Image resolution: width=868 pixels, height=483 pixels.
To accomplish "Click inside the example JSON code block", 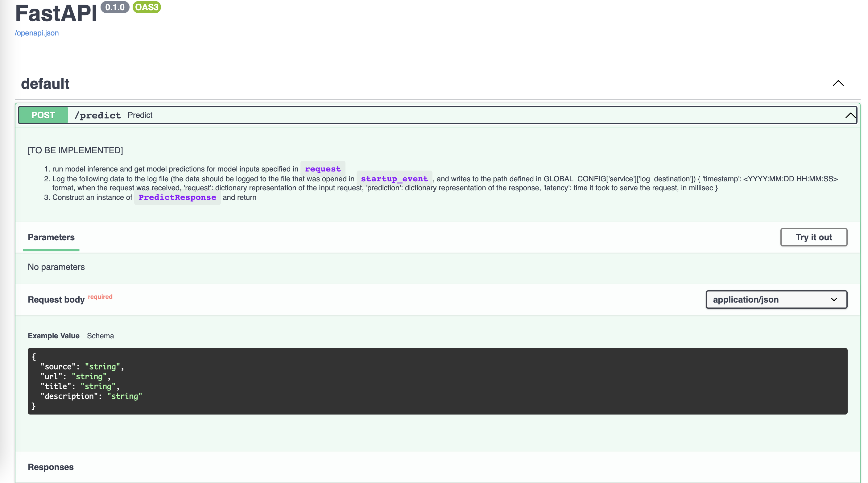I will point(437,381).
